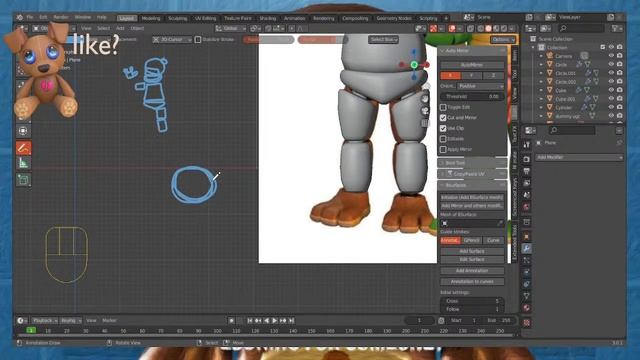Screen dimensions: 640x360
Task: Enable the Toggle Edit checkbox
Action: pos(443,107)
